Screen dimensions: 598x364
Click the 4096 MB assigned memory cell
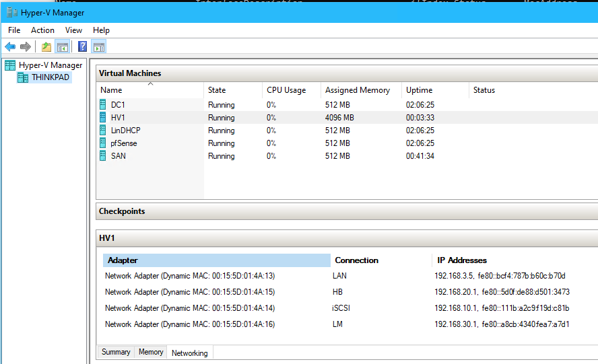point(339,118)
